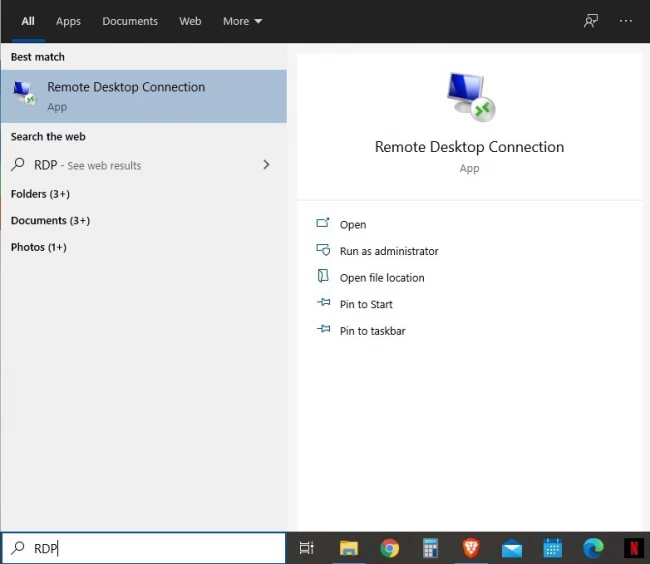
Task: Click the magnifier icon beside RDP web result
Action: click(18, 165)
